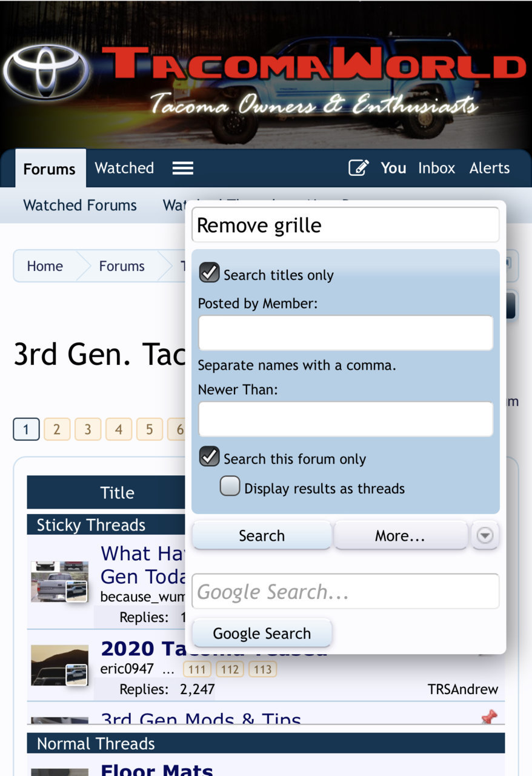Open the Inbox menu item
Viewport: 532px width, 776px height.
pos(436,168)
